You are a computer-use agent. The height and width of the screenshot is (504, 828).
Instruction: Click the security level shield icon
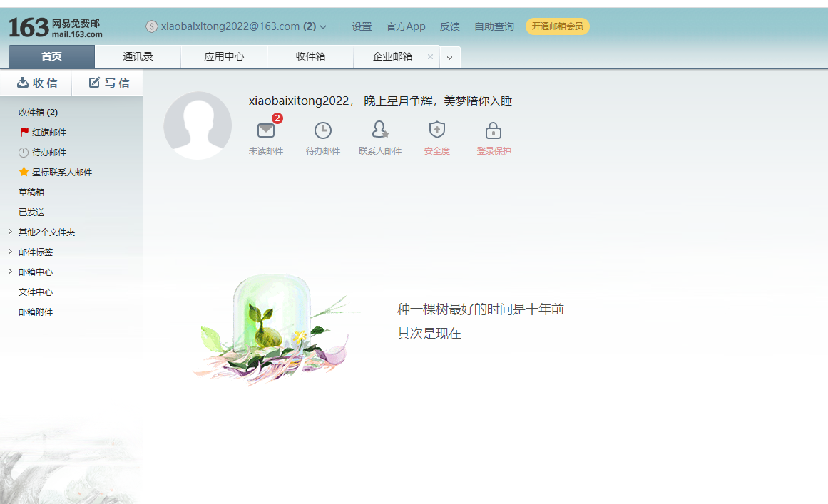436,130
